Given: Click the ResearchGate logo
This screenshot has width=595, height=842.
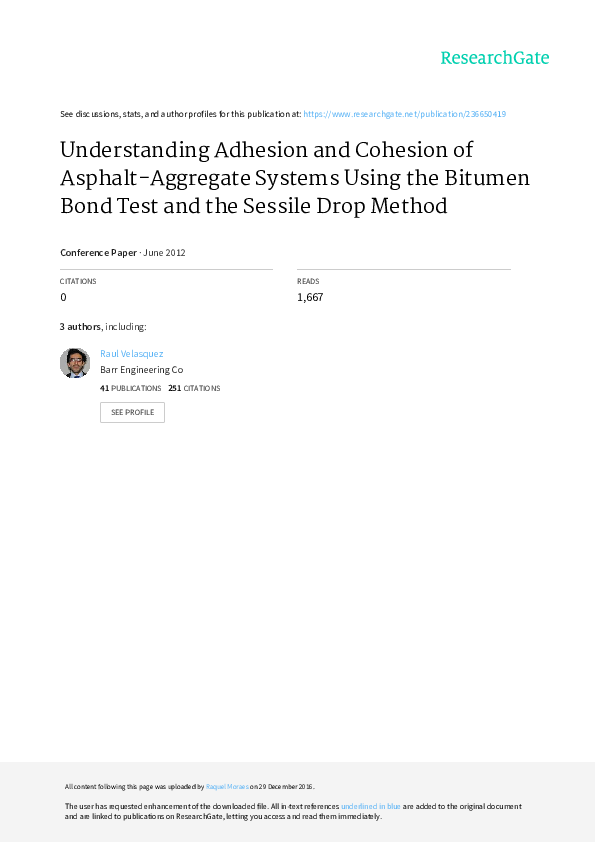Looking at the screenshot, I should click(495, 58).
